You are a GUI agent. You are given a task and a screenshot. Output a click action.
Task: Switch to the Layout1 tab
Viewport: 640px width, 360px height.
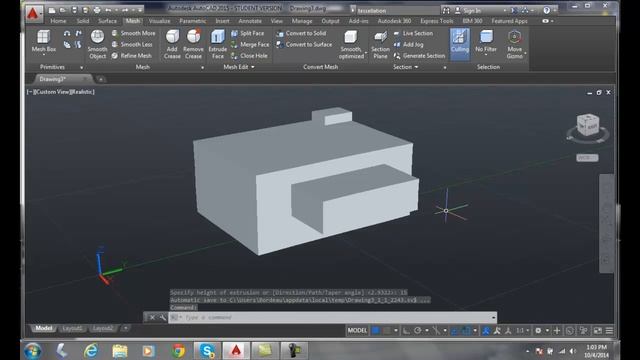click(72, 328)
